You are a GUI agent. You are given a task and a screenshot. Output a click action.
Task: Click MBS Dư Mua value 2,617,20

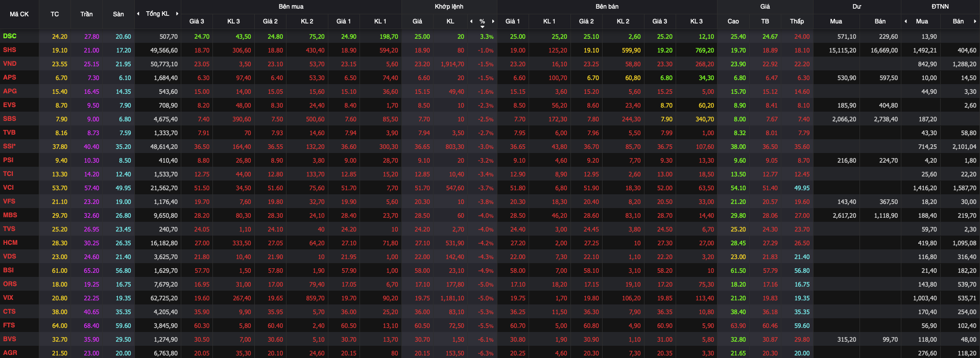tap(845, 216)
